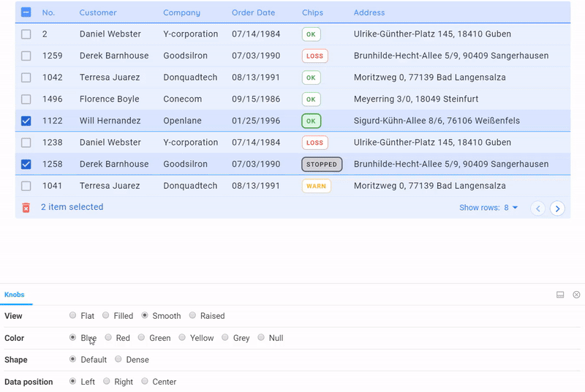
Task: Toggle the header select-all checkbox
Action: tap(26, 12)
